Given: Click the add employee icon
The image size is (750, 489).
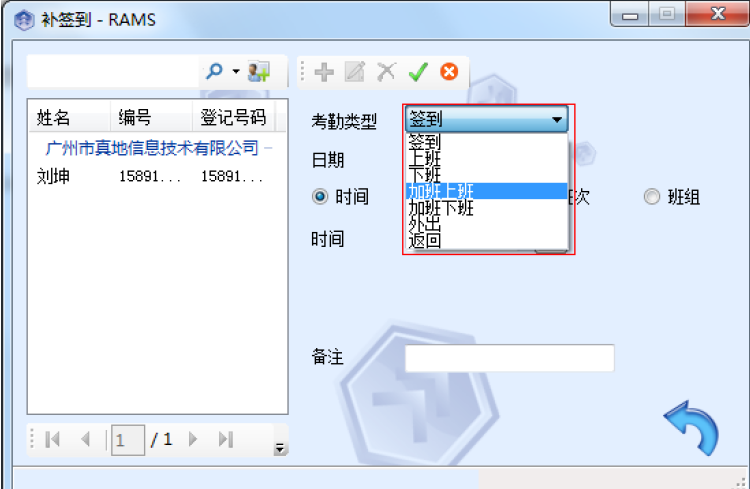Looking at the screenshot, I should coord(260,71).
